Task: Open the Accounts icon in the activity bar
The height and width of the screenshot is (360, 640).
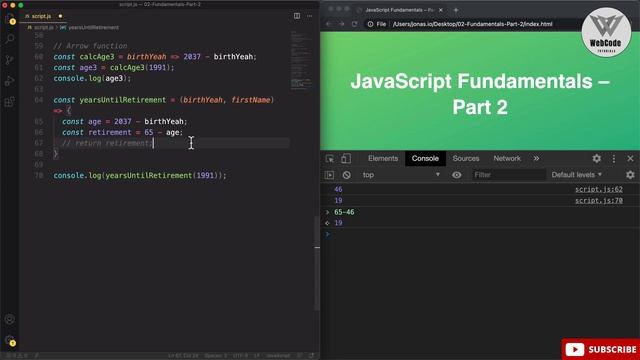Action: 9,319
